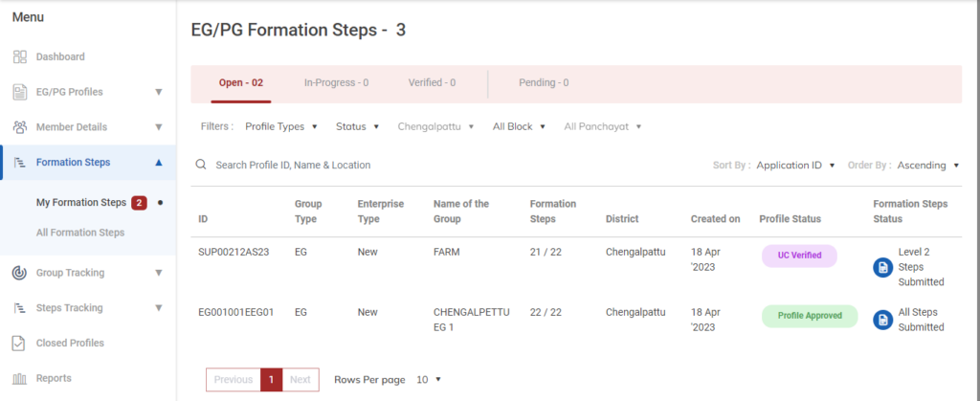Switch to the In-Progress tab
Viewport: 980px width, 401px height.
click(336, 83)
